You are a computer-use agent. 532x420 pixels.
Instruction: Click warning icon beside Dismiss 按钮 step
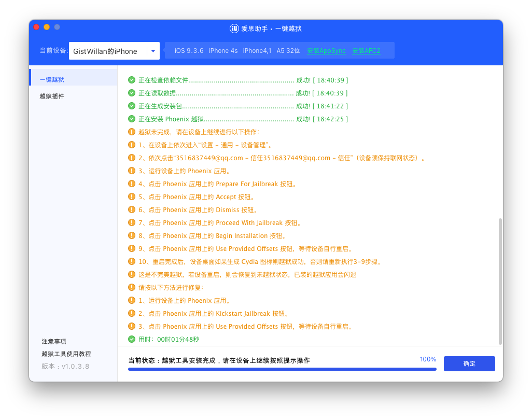(132, 209)
